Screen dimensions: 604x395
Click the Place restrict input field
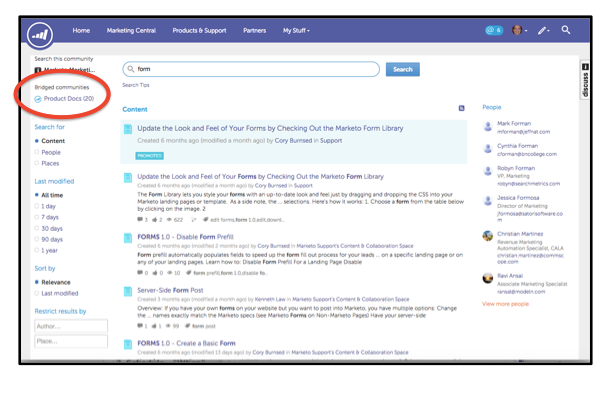click(x=71, y=341)
